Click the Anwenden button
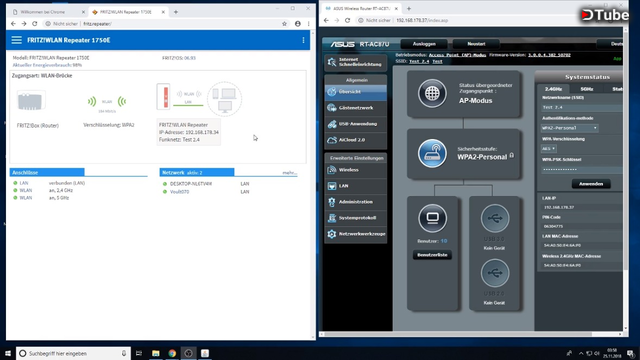This screenshot has width=640, height=360. pos(591,184)
